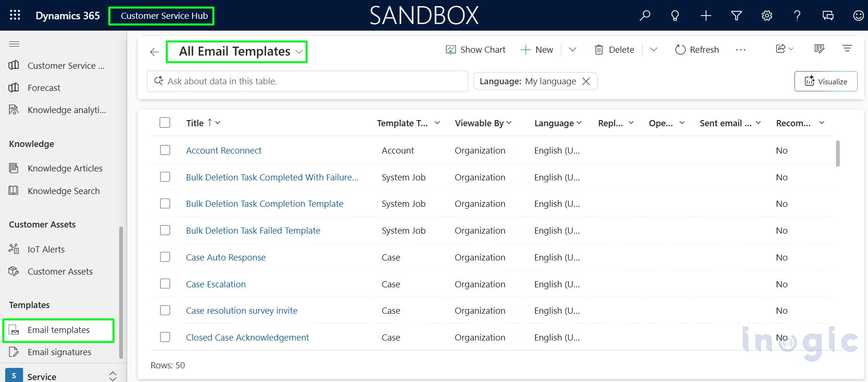Check the Closed Case Acknowledgement row

click(165, 337)
